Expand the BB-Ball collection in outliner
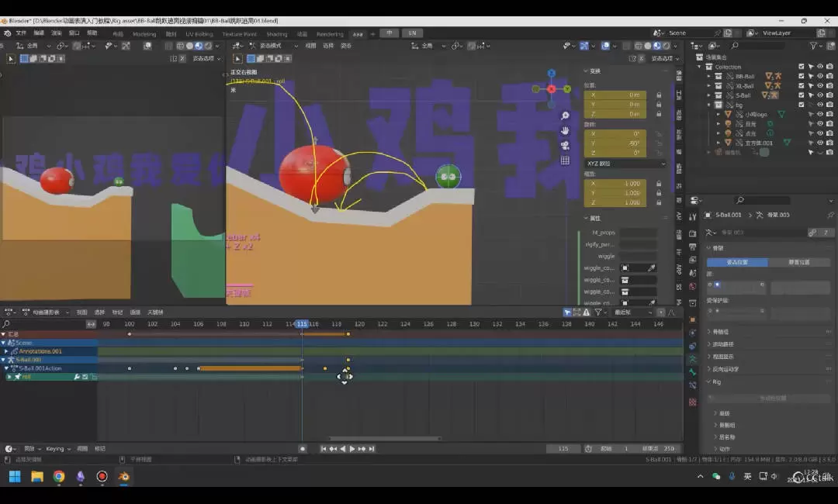 click(x=708, y=76)
